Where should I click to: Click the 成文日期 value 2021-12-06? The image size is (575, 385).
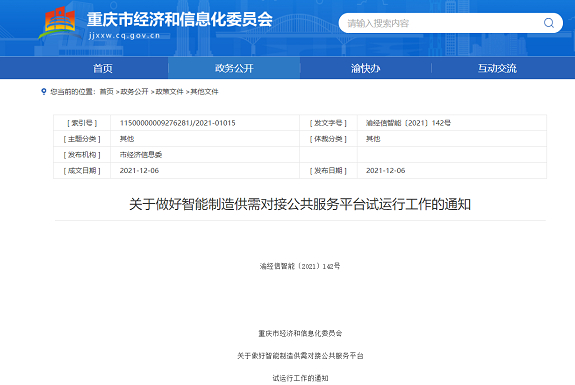tap(139, 170)
